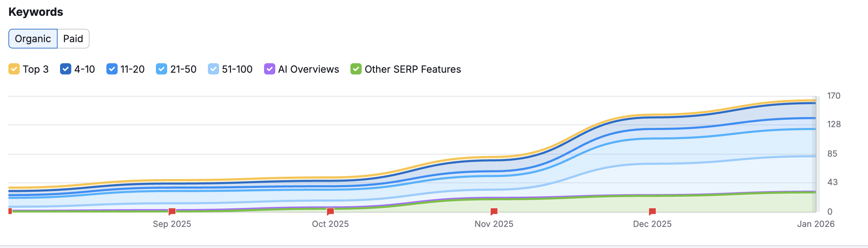Toggle the 51-100 legend checkbox
Viewport: 868px width, 248px height.
coord(213,69)
